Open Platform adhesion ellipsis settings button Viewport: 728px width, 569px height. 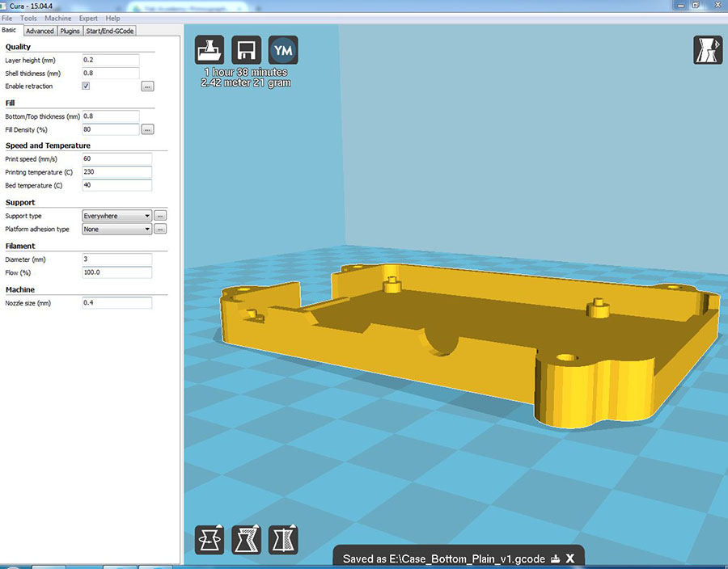(160, 229)
